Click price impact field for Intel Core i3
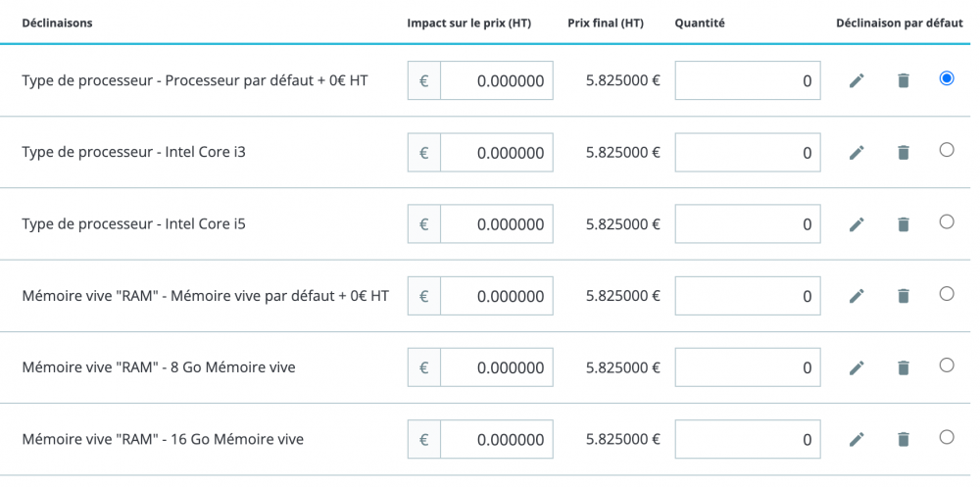The width and height of the screenshot is (980, 487). coord(496,153)
